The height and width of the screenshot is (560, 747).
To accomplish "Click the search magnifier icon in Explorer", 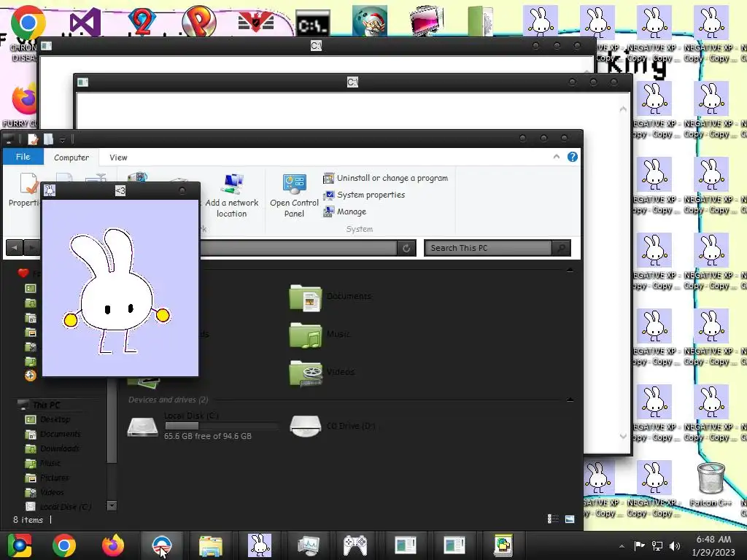I will tap(561, 248).
